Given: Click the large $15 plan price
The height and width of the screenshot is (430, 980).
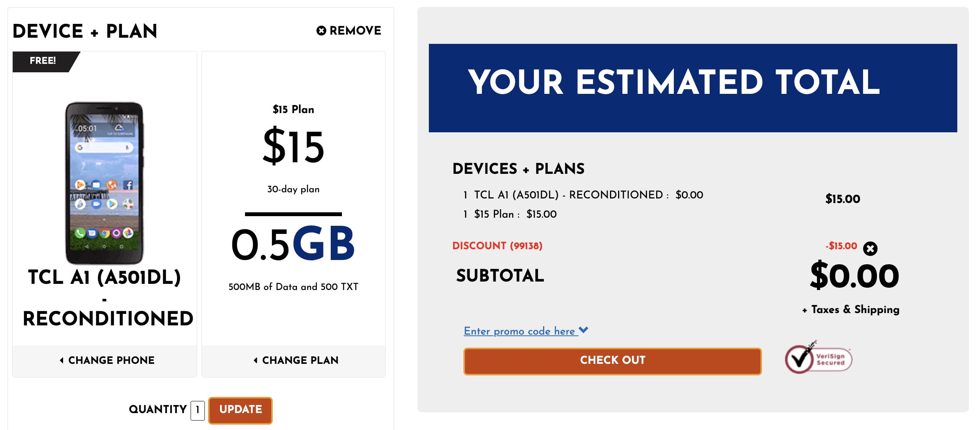Looking at the screenshot, I should pyautogui.click(x=293, y=147).
